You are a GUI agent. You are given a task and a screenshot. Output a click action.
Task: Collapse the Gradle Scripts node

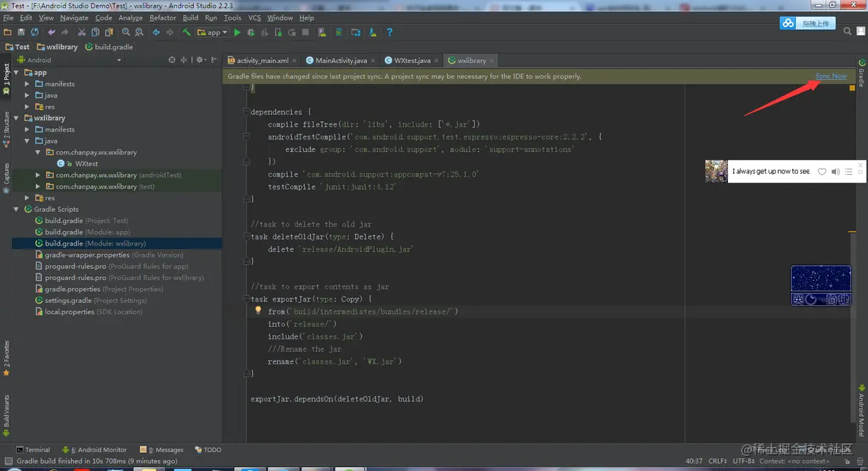click(17, 209)
